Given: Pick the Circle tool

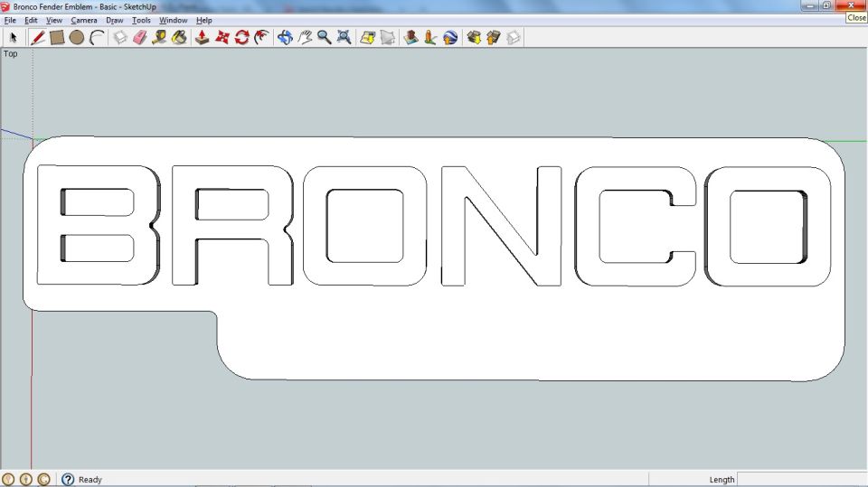Looking at the screenshot, I should pos(77,38).
